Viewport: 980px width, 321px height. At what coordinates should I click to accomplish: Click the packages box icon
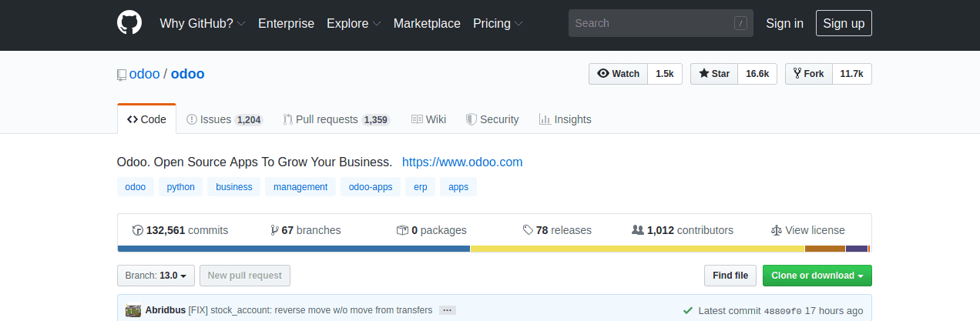tap(402, 230)
